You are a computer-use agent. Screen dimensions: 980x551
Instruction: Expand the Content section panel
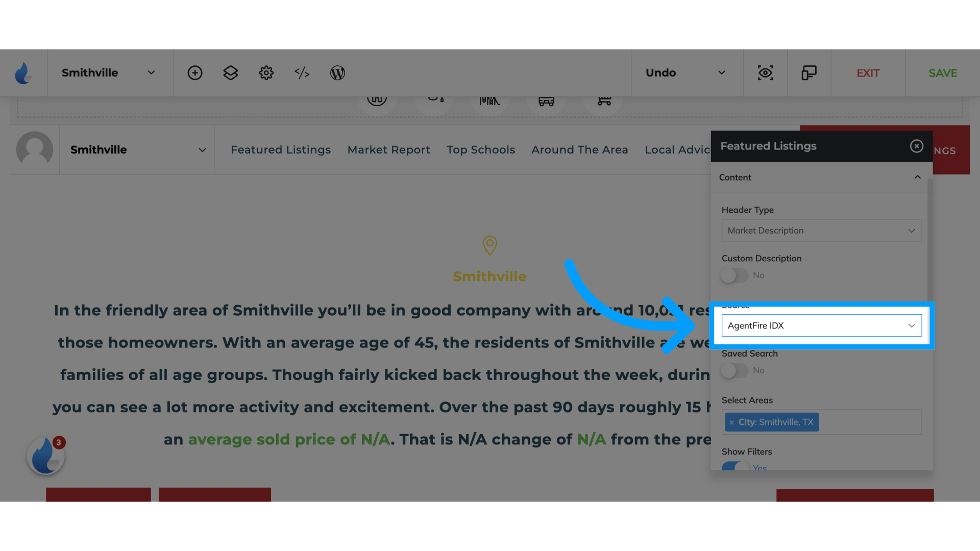tap(916, 176)
